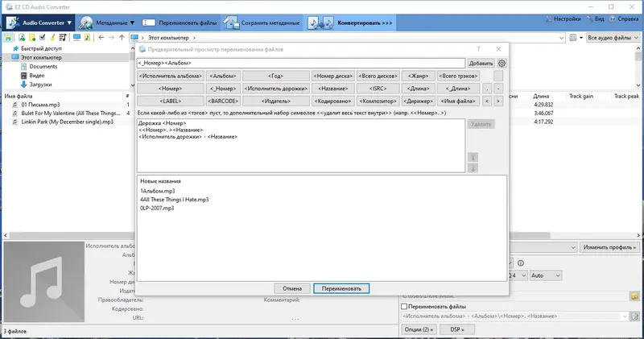This screenshot has height=339, width=644.
Task: Click the rename pattern input field
Action: [300, 64]
